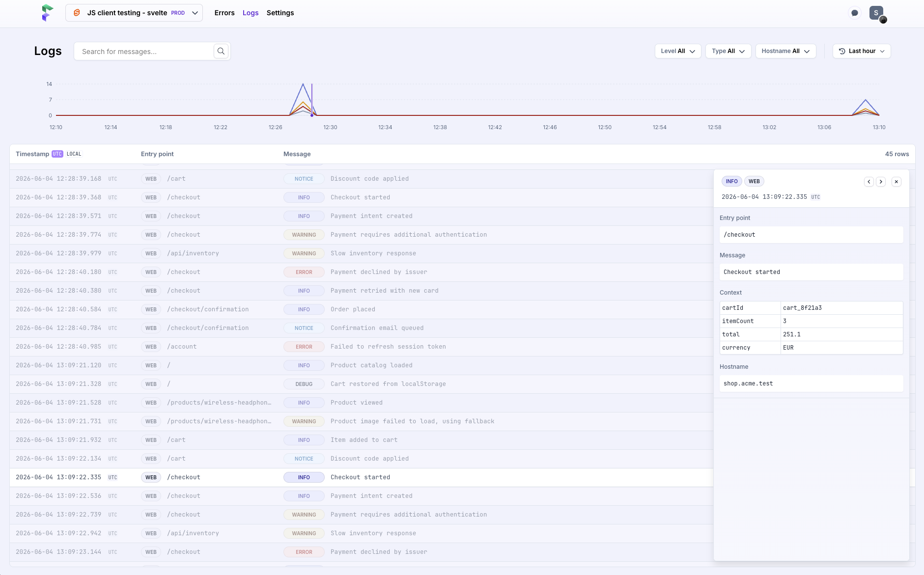
Task: Open the Level All filter dropdown
Action: (x=678, y=51)
